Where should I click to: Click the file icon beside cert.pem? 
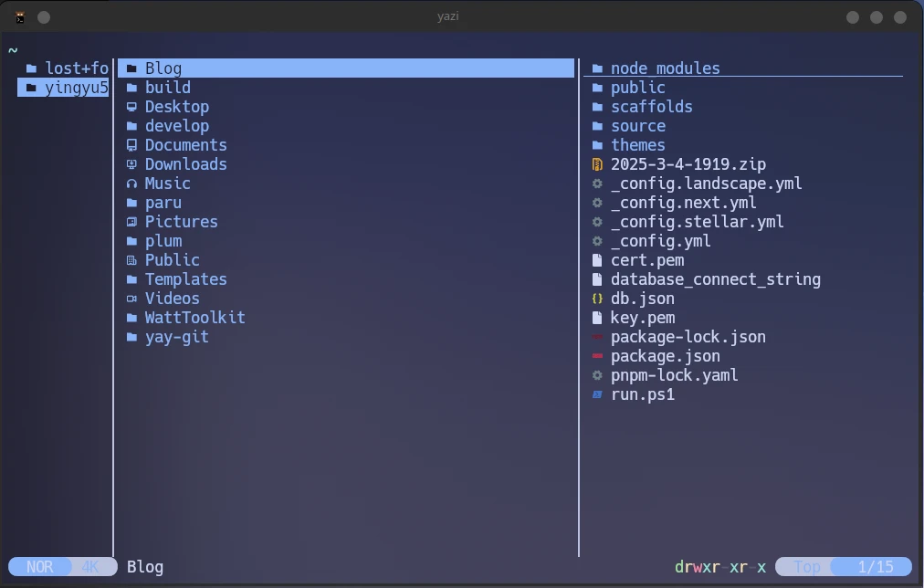pyautogui.click(x=597, y=260)
